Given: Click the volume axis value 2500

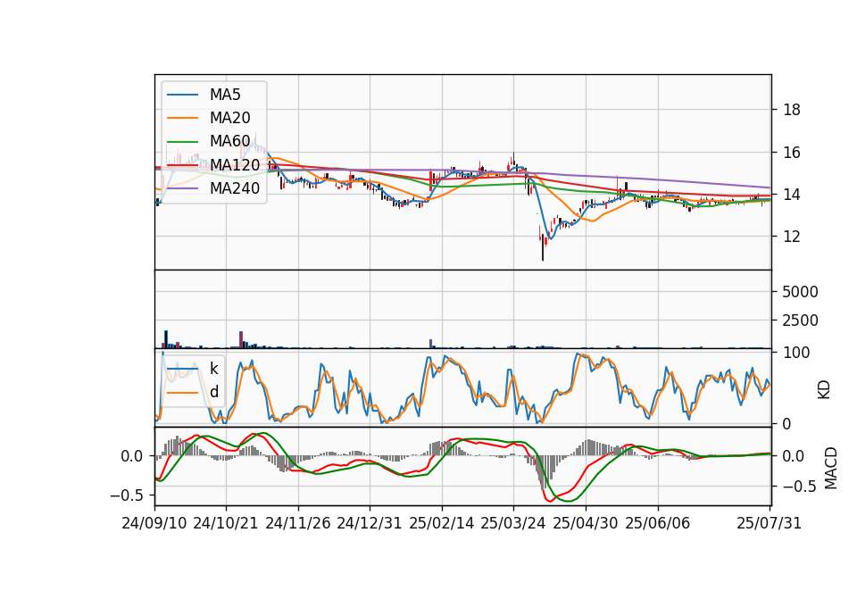Looking at the screenshot, I should [x=800, y=320].
